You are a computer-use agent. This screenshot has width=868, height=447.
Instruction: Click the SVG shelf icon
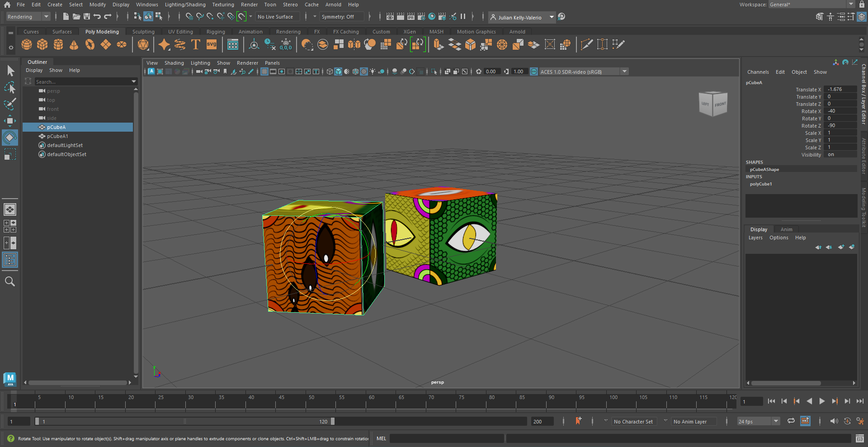click(x=212, y=44)
